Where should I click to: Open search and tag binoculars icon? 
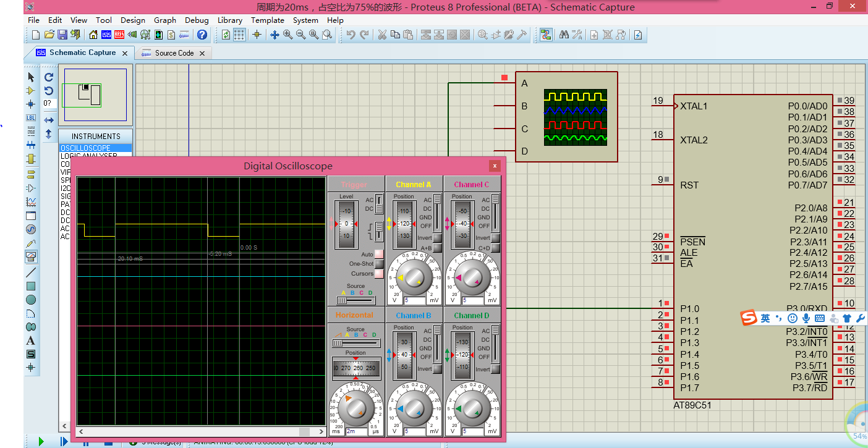pos(564,35)
